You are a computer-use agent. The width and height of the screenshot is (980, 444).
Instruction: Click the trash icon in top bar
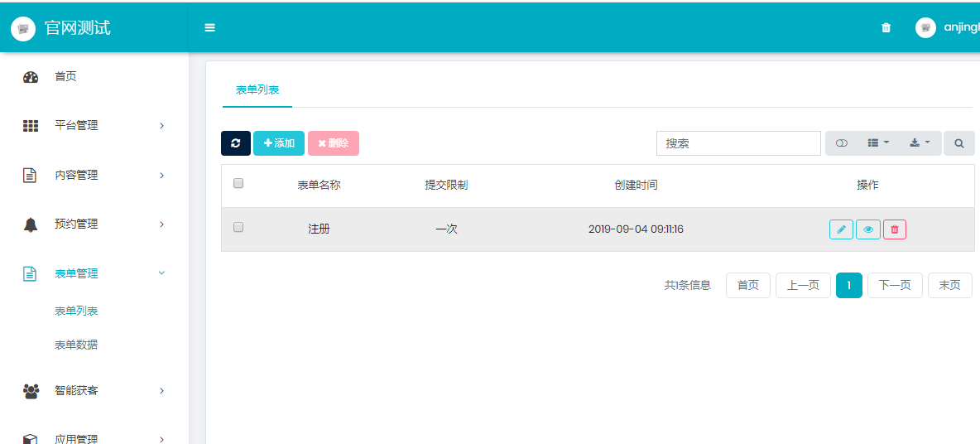(x=886, y=27)
